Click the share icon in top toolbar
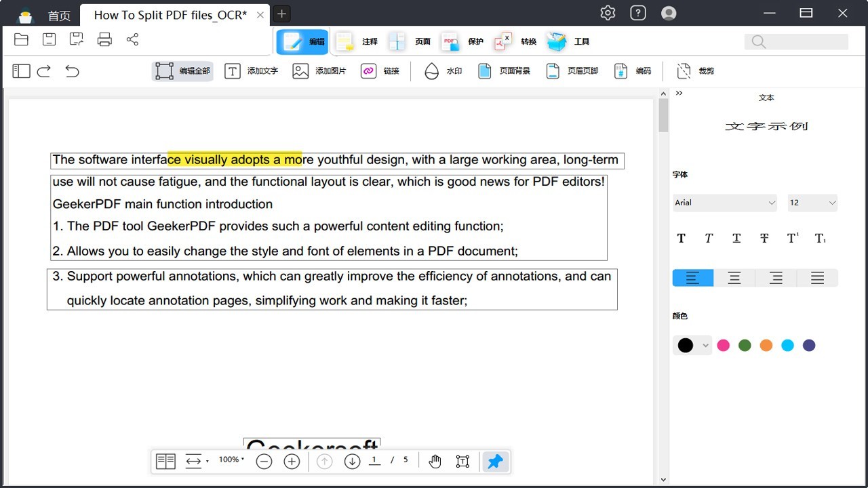This screenshot has height=488, width=868. (x=132, y=39)
